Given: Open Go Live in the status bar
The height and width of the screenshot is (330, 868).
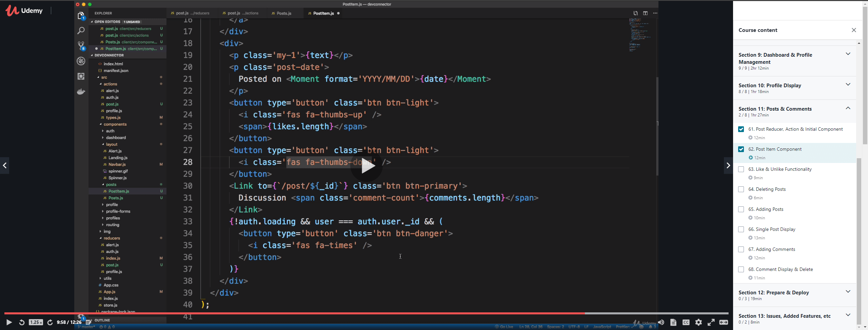Looking at the screenshot, I should click(x=505, y=326).
